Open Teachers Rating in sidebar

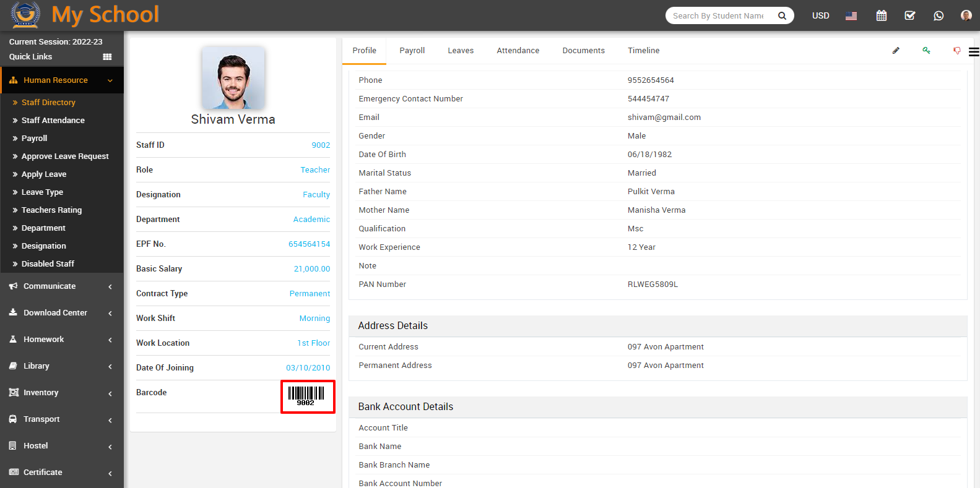tap(51, 210)
